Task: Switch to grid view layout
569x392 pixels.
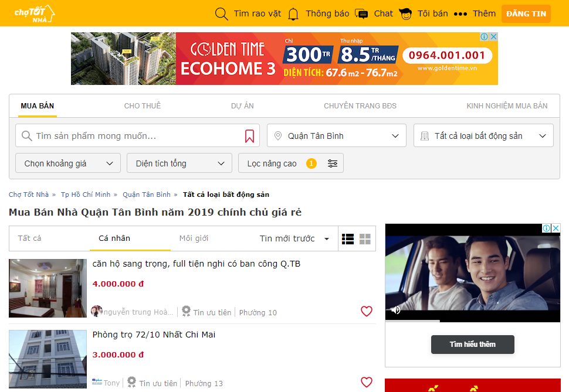Action: click(365, 238)
